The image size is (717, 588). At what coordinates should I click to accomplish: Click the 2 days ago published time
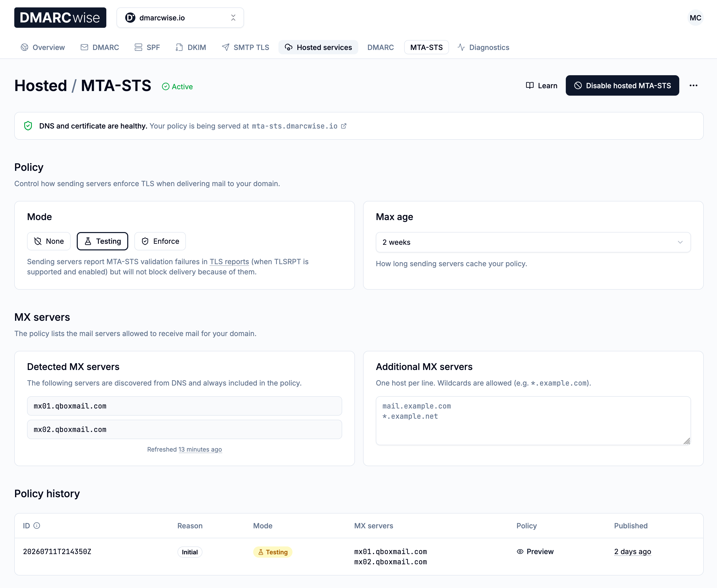coord(633,552)
